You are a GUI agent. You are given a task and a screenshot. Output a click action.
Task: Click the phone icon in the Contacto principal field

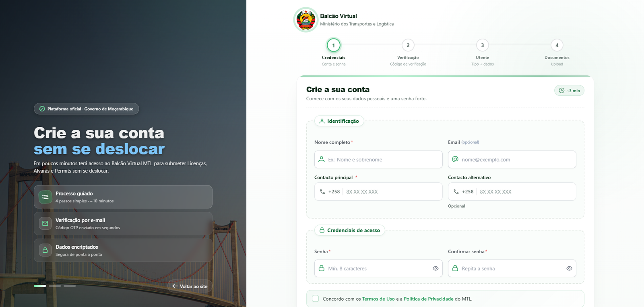pos(322,192)
